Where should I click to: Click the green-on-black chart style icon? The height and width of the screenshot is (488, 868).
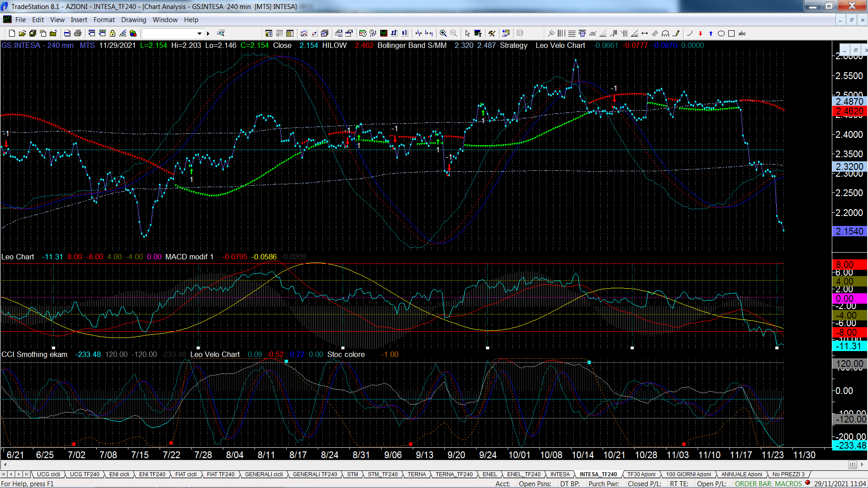pos(384,33)
